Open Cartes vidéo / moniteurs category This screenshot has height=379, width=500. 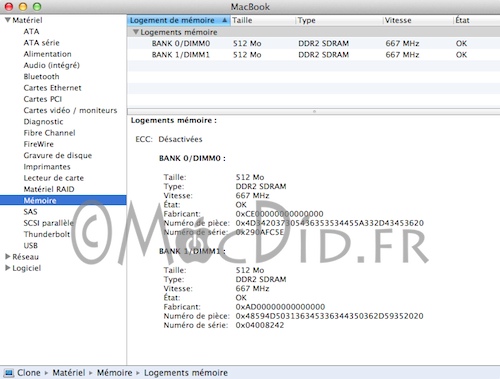pos(70,110)
